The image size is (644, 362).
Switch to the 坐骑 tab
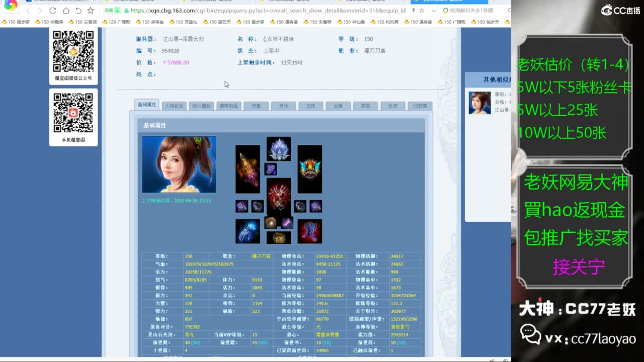pyautogui.click(x=338, y=106)
